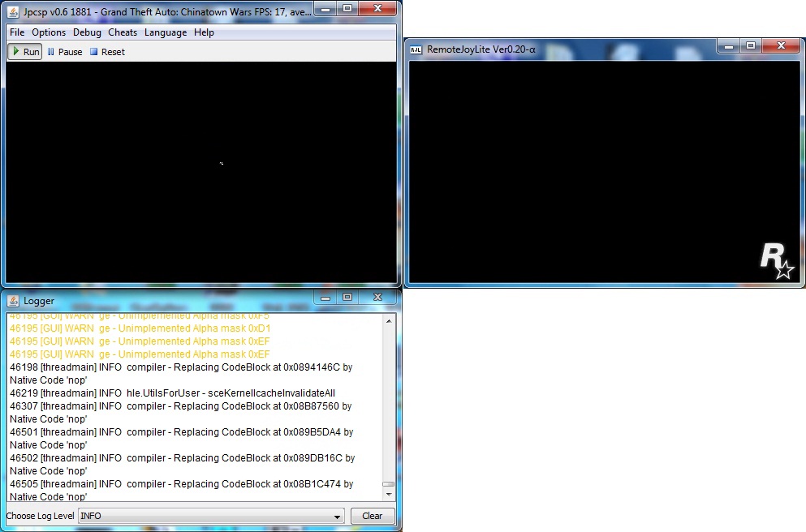Open the Options menu

(x=49, y=32)
